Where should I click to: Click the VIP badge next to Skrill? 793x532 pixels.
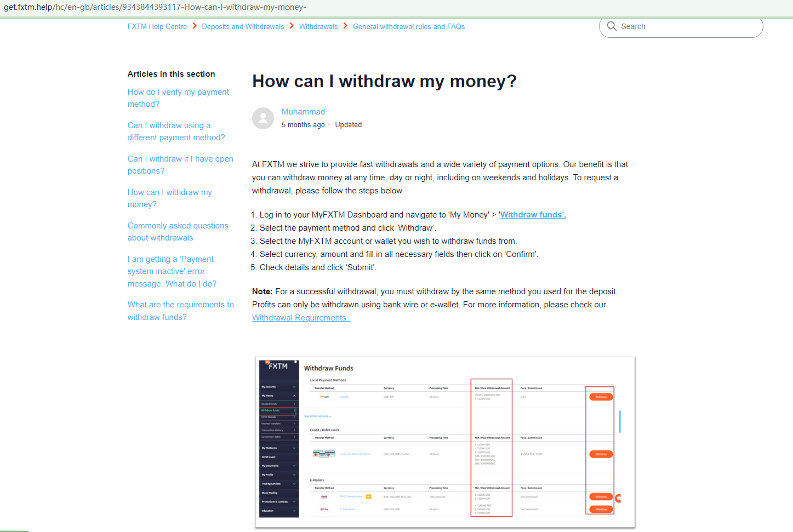click(x=368, y=496)
